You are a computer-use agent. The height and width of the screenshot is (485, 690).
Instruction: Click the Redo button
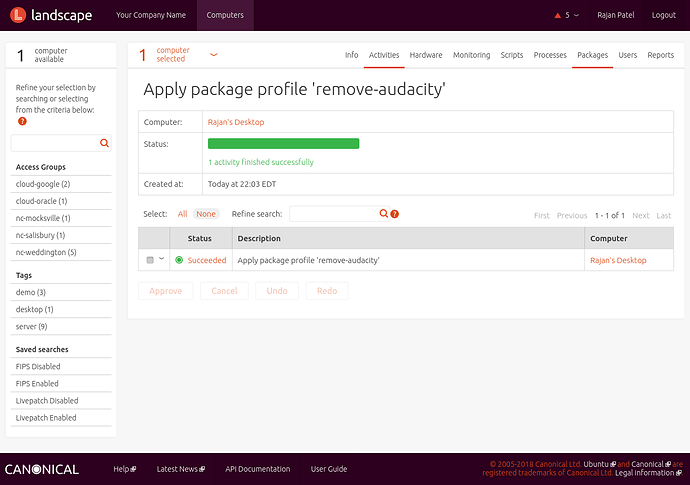click(327, 291)
